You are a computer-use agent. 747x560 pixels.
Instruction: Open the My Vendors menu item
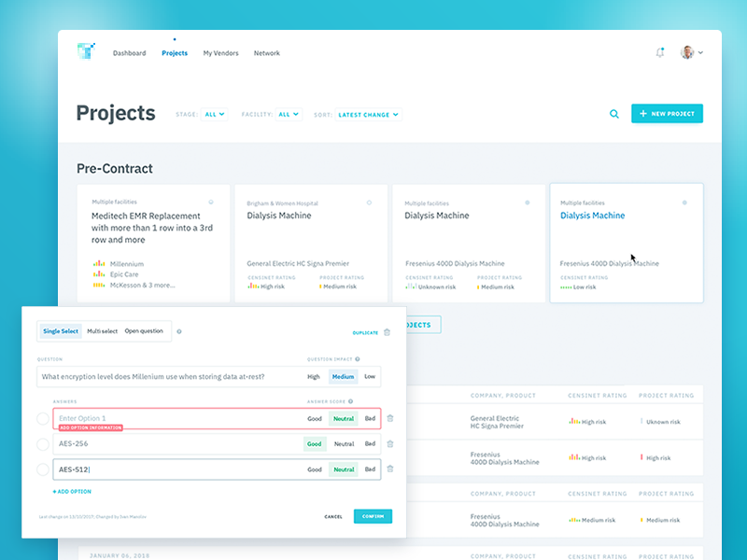[x=222, y=53]
